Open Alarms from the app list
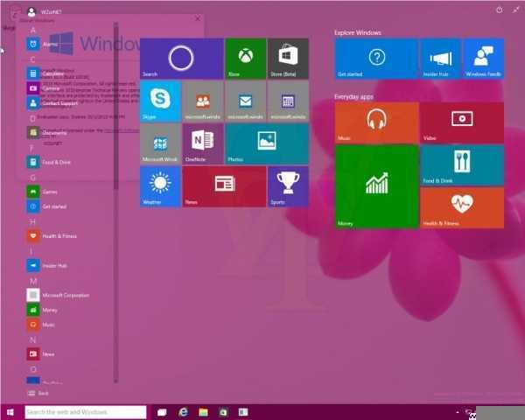Image resolution: width=525 pixels, height=420 pixels. [42, 45]
